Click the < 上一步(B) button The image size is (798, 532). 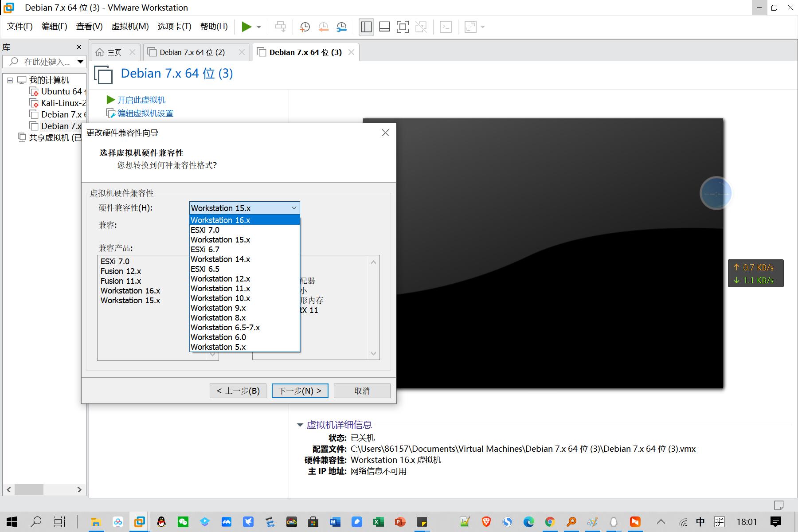(x=238, y=391)
